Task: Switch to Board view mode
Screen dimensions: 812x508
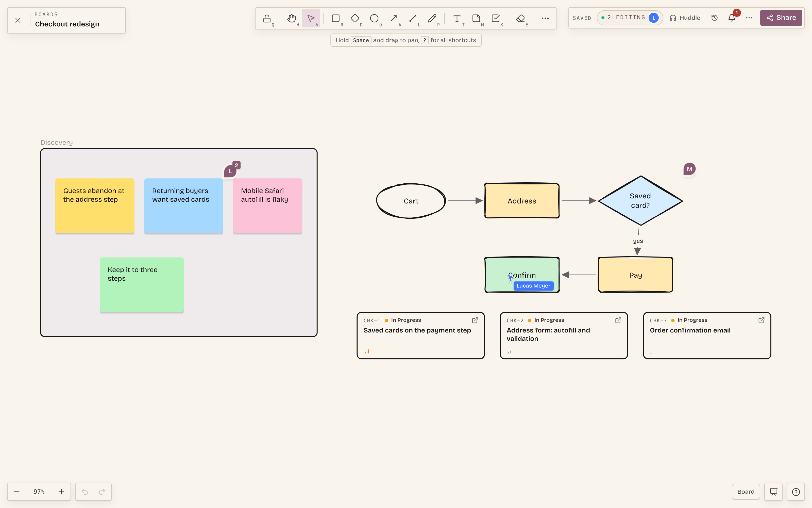Action: point(746,492)
